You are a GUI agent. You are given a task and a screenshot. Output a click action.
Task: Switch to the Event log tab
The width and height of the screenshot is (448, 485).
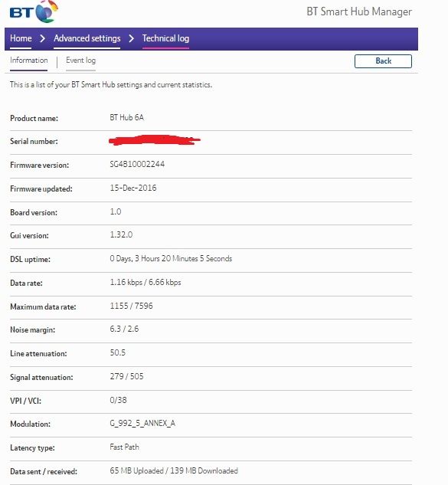tap(80, 61)
